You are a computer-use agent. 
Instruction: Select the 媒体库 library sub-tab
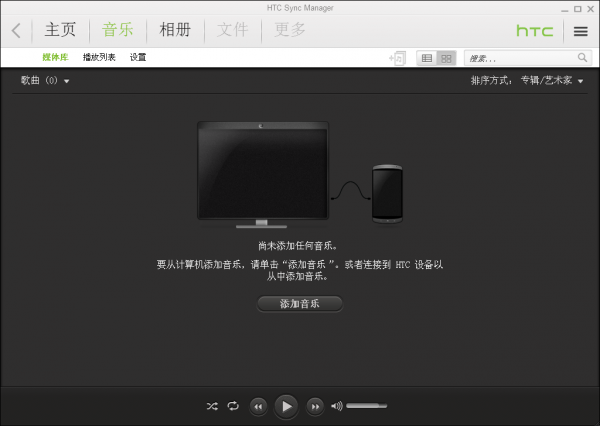(55, 57)
